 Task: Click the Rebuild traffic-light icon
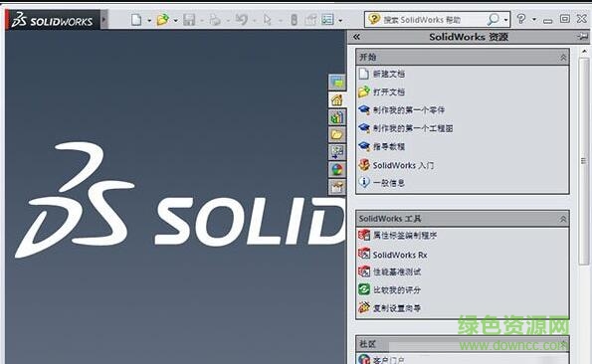(295, 20)
